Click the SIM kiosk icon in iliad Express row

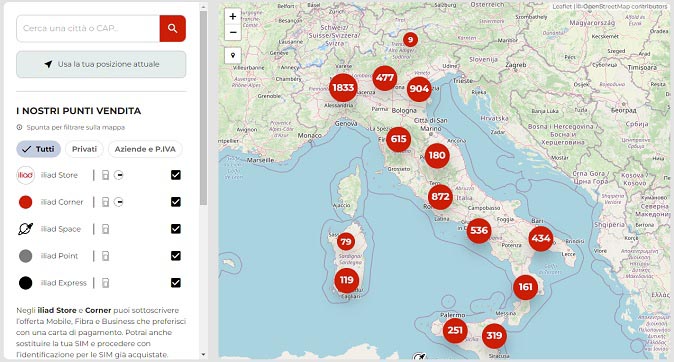point(105,283)
